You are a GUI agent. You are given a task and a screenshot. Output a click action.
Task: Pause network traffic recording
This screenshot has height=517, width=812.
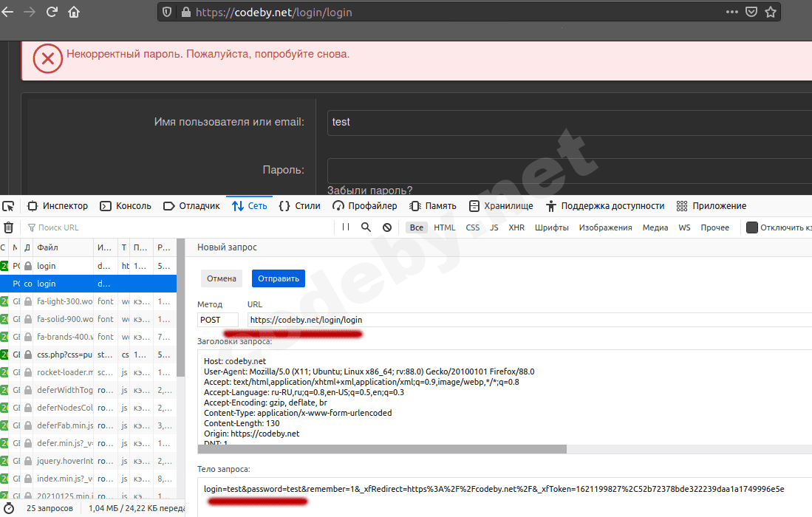[x=345, y=227]
